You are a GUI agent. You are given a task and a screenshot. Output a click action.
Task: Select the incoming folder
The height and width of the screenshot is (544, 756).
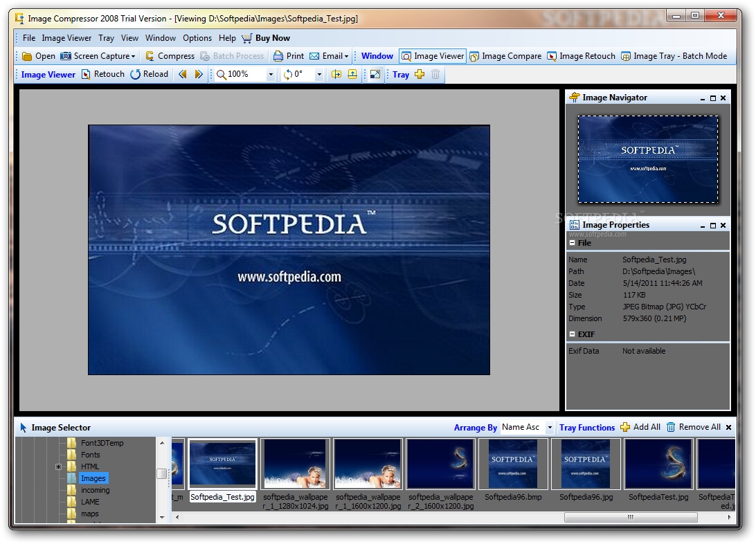click(x=95, y=490)
